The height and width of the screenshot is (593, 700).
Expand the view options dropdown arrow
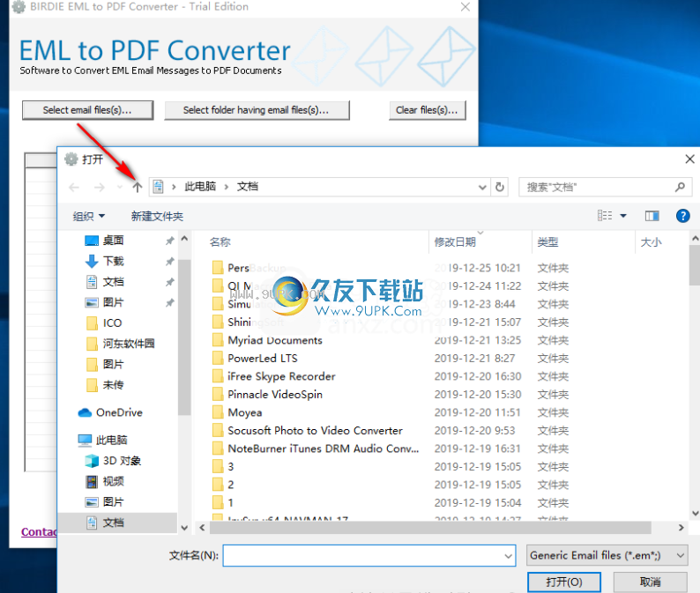(x=623, y=217)
